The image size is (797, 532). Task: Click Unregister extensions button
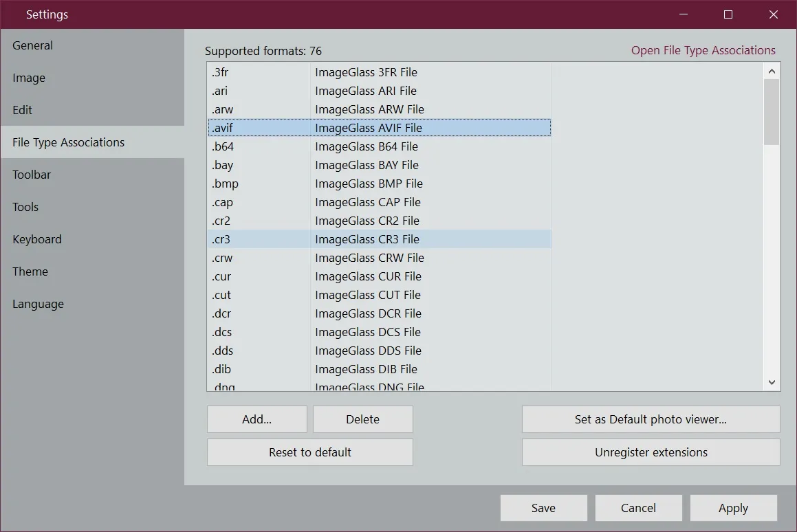pyautogui.click(x=651, y=452)
